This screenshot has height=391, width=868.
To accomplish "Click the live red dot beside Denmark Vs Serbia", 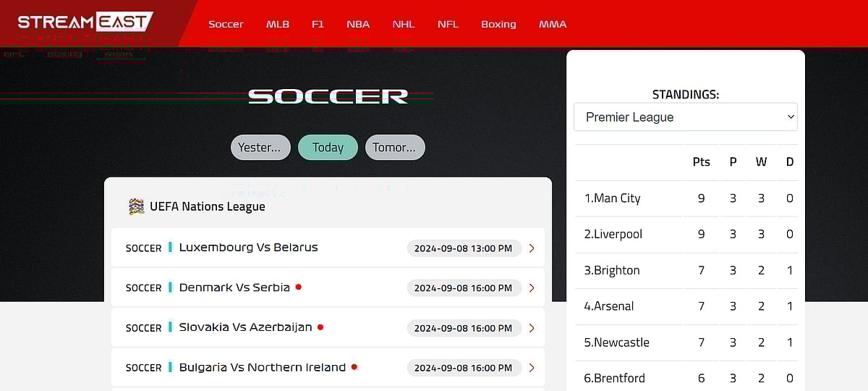I will pos(298,287).
